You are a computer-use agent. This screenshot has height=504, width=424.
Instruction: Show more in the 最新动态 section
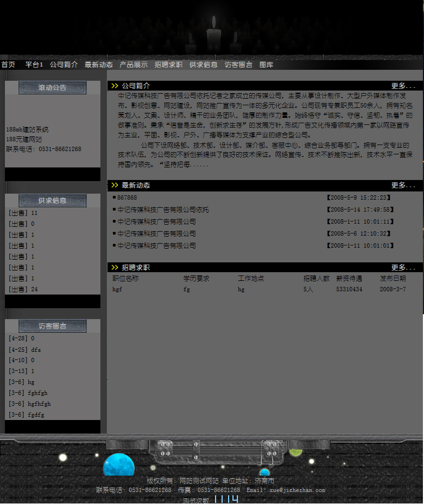403,185
